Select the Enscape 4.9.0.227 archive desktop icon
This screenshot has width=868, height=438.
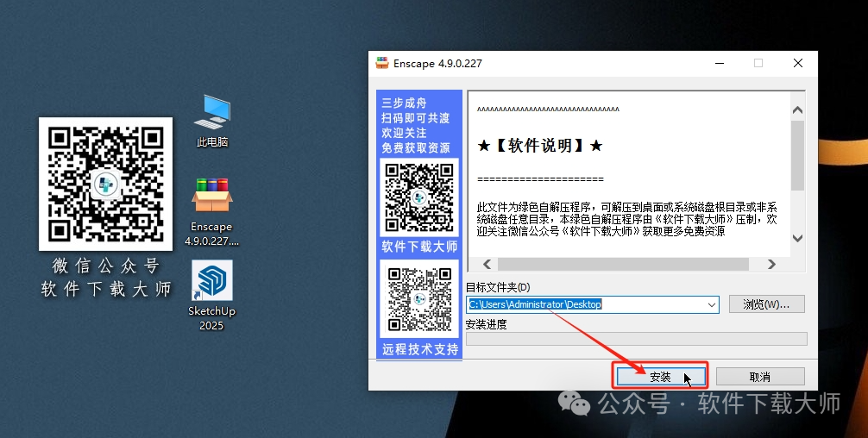212,212
